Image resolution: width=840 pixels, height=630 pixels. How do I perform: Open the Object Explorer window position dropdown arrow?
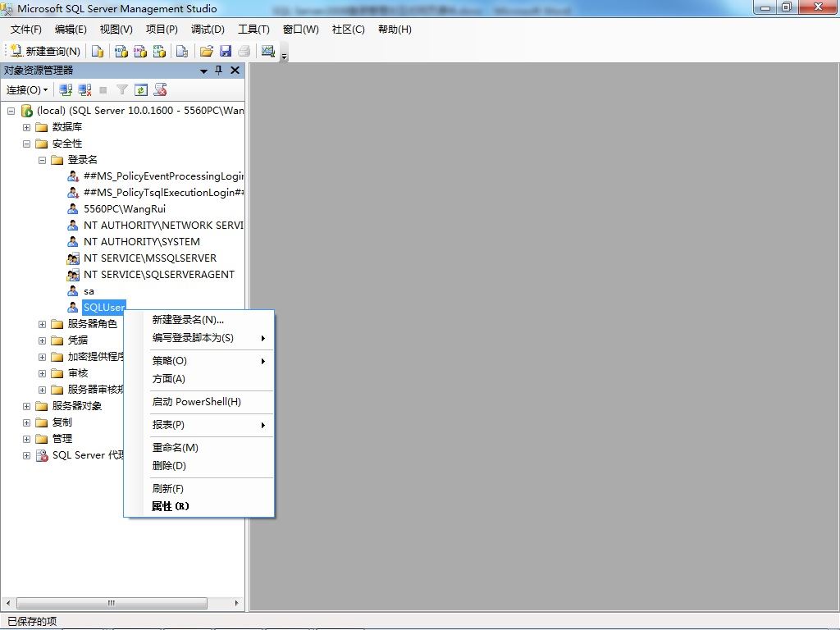pyautogui.click(x=203, y=71)
